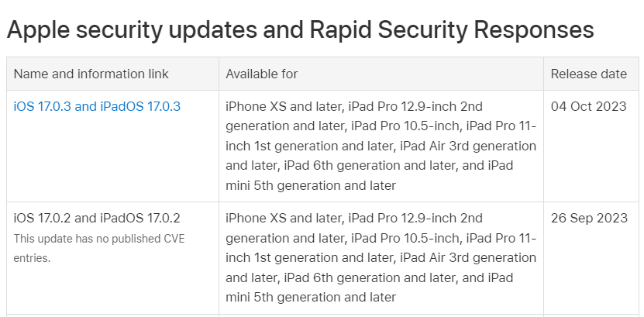Click the iOS 17.0.2 and iPadOS 17.0.2 title
Screen dimensions: 644x317
pyautogui.click(x=97, y=218)
